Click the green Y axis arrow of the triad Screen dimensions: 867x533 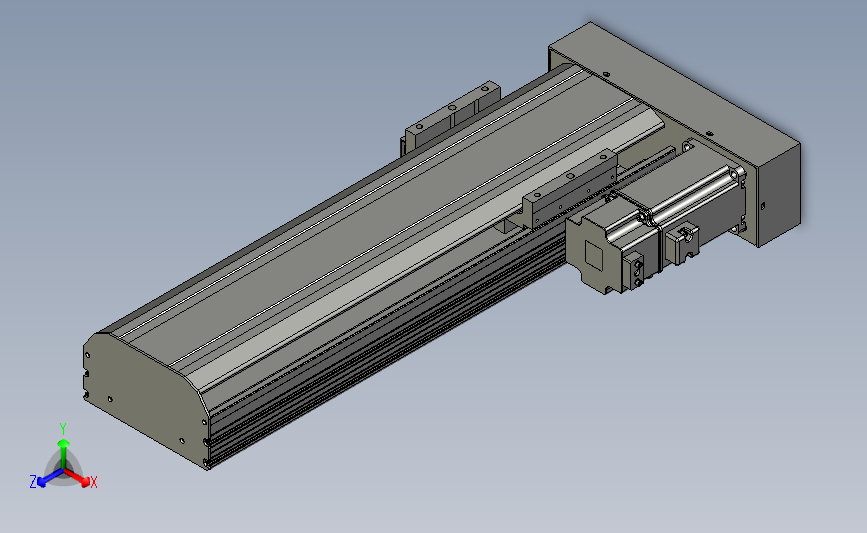[63, 452]
